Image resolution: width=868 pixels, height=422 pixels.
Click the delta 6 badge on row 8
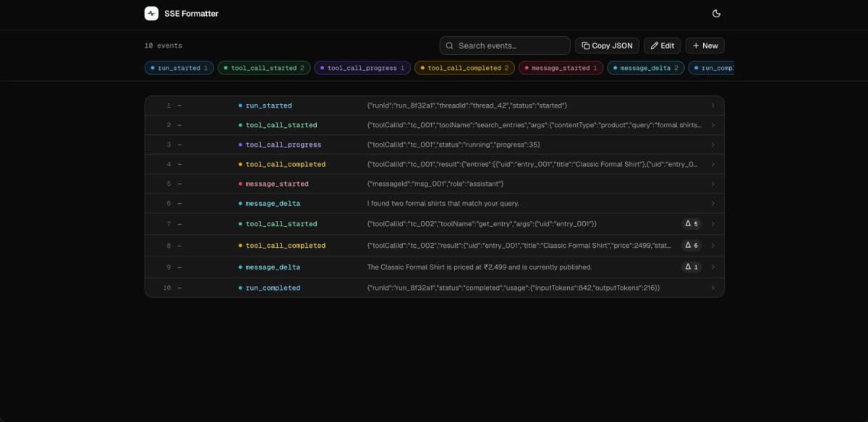(692, 246)
